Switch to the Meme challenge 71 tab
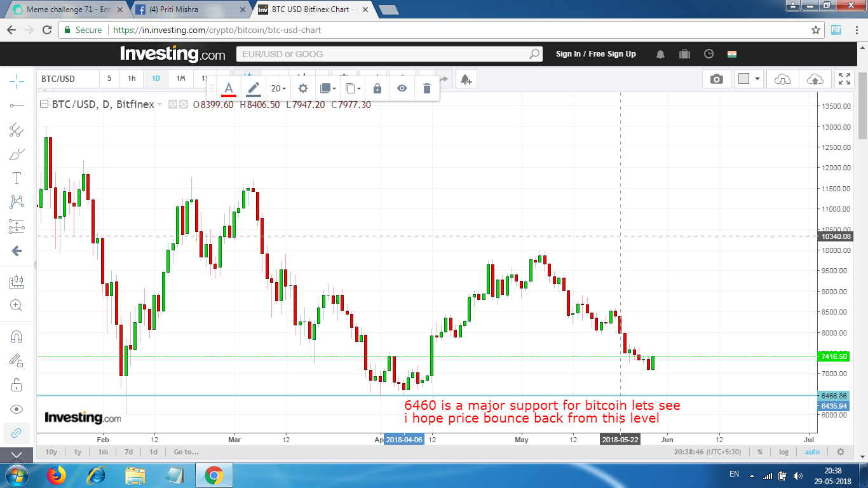The image size is (868, 488). [67, 10]
